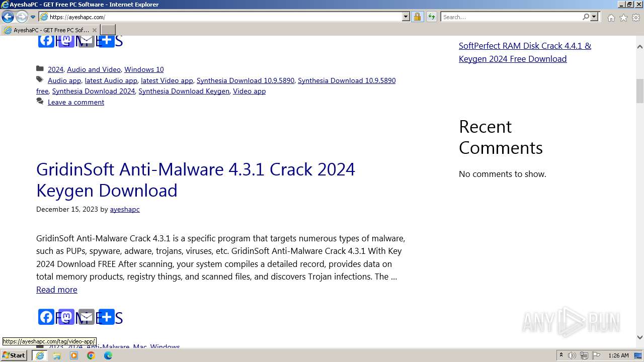Click the refresh page icon
Image resolution: width=644 pixels, height=362 pixels.
coord(431,17)
